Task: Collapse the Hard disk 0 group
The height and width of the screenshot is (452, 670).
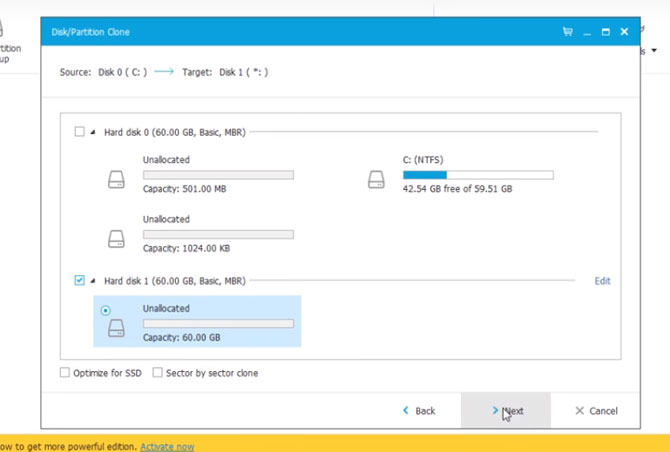Action: coord(93,132)
